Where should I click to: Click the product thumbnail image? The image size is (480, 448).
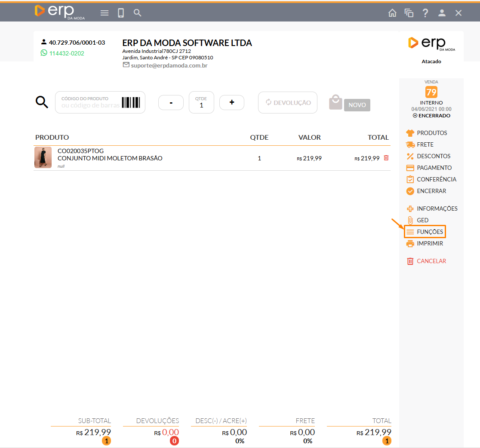(43, 157)
